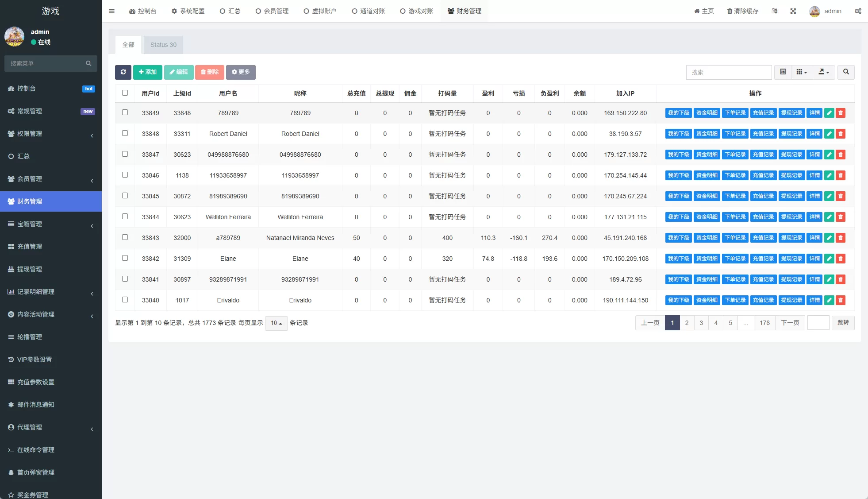Open the gears settings icon at top right

click(x=858, y=11)
